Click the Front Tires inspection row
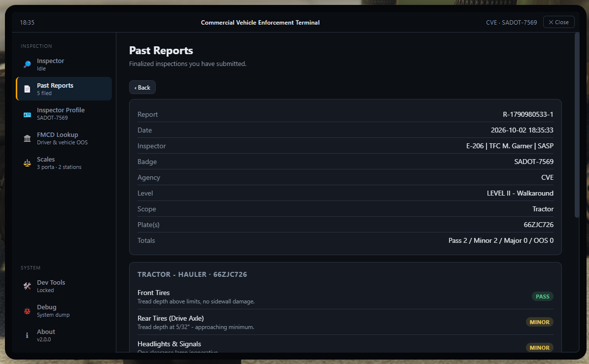Image resolution: width=589 pixels, height=364 pixels. point(345,297)
